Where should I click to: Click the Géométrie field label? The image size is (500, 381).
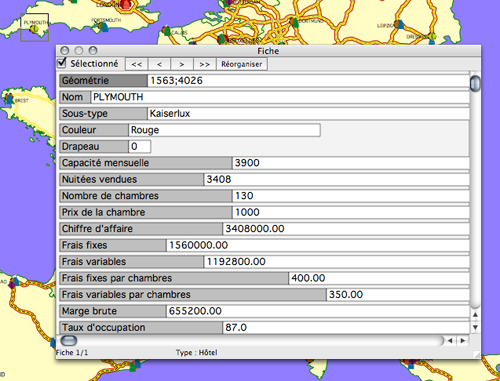pyautogui.click(x=103, y=81)
